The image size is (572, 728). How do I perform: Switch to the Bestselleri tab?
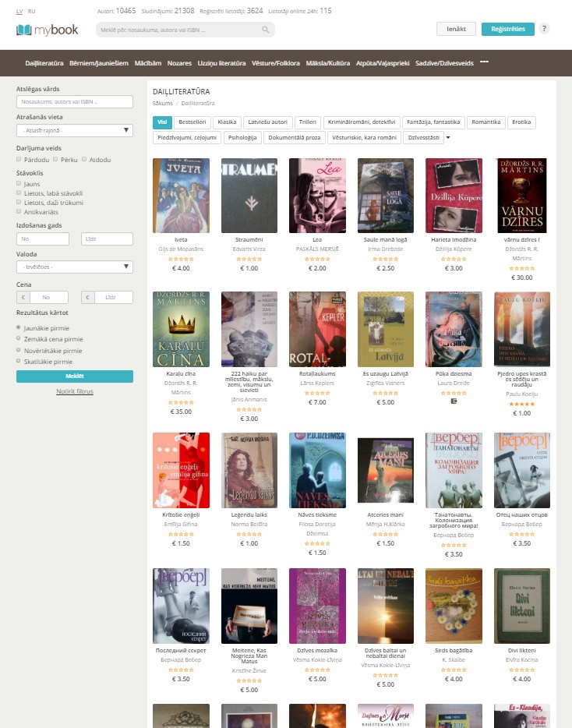(192, 122)
